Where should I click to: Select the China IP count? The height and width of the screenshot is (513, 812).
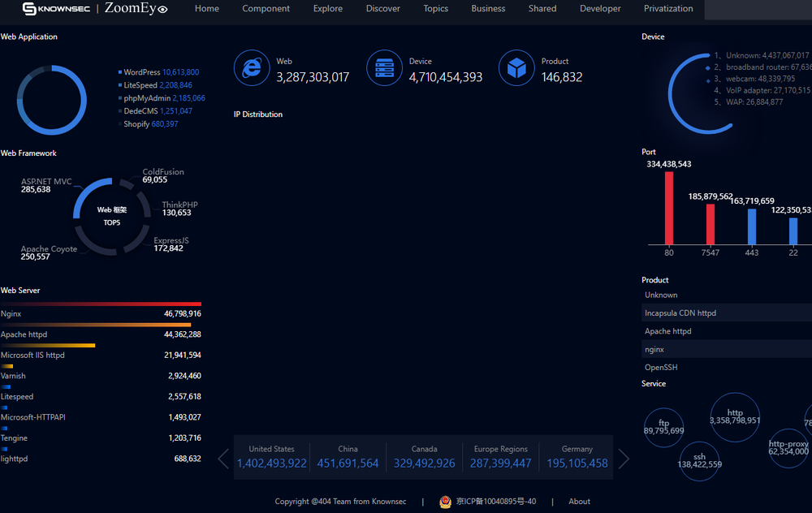click(348, 463)
